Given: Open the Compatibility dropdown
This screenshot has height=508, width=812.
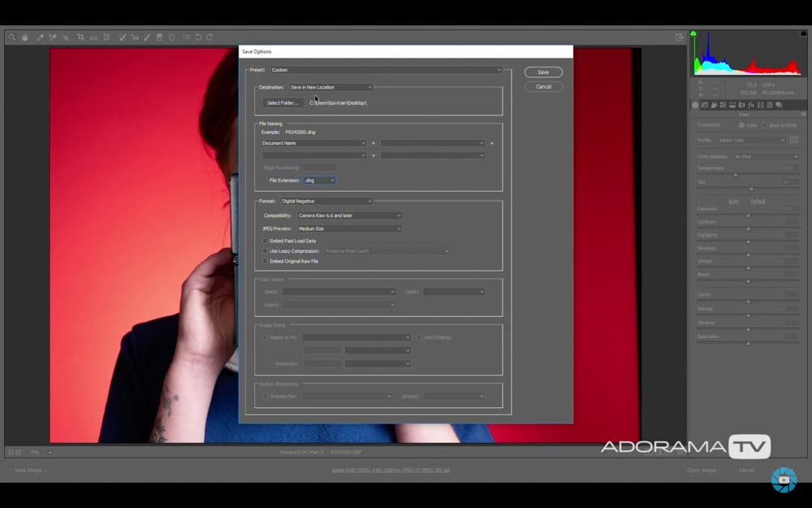Looking at the screenshot, I should (x=349, y=215).
